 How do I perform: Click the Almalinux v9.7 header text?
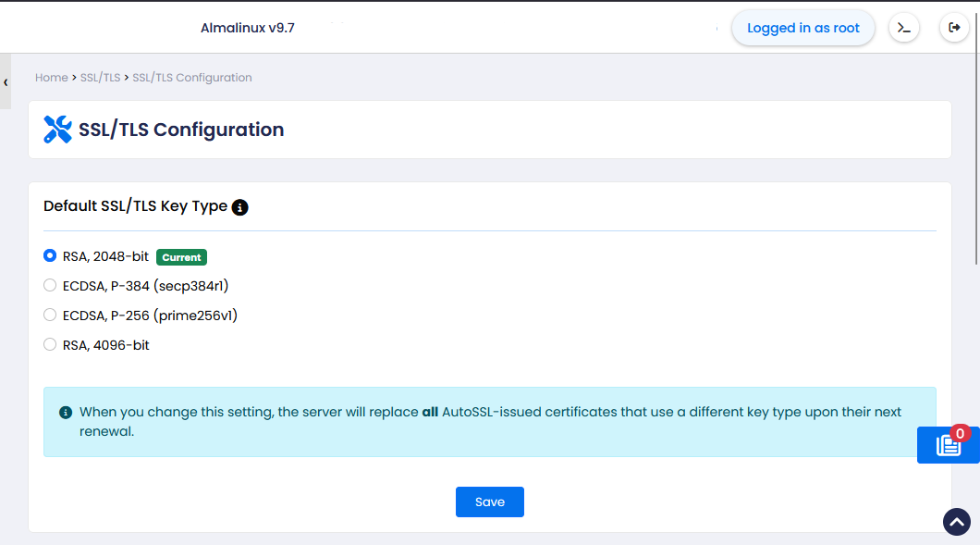click(x=248, y=28)
